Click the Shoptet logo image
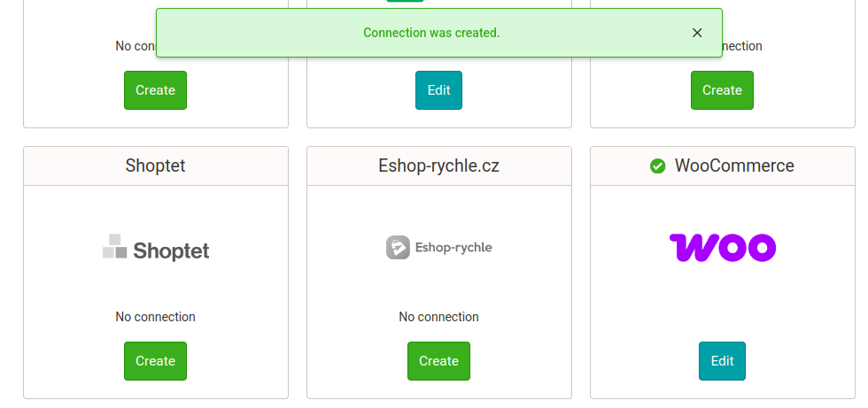868x408 pixels. (x=156, y=248)
